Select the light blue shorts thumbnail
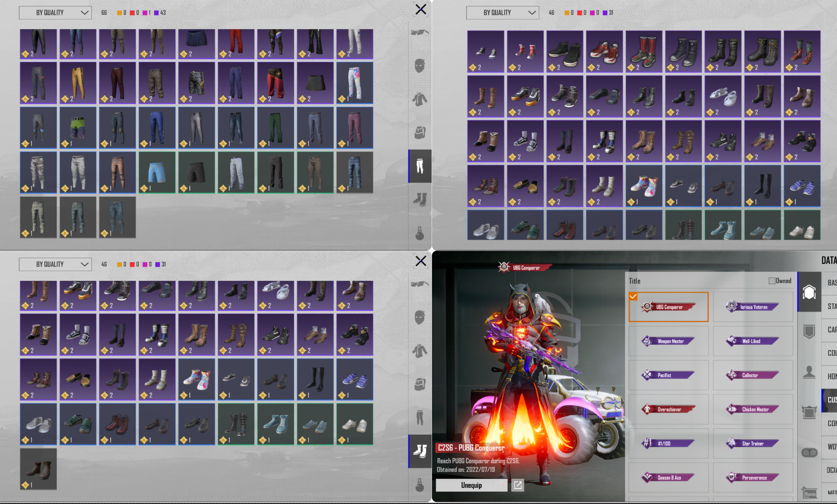837x504 pixels. point(157,173)
